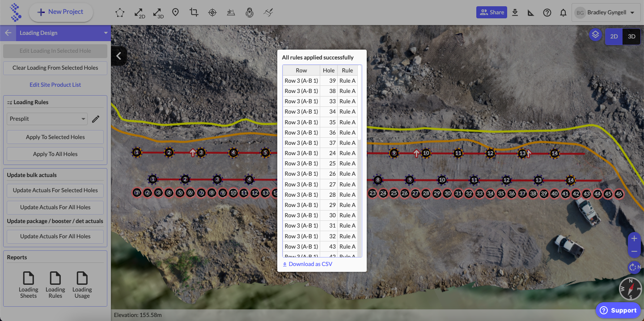Open the Loading Design panel dropdown

tap(106, 33)
